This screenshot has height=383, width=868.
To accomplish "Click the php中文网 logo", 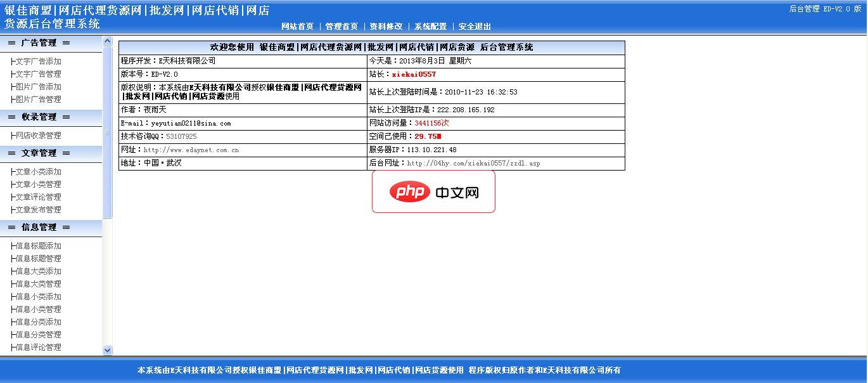I will pyautogui.click(x=433, y=191).
